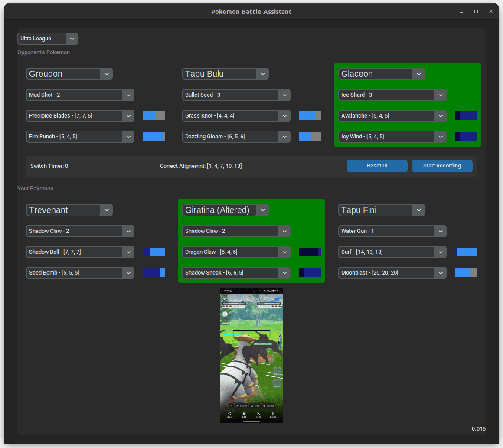Expand the Shadow Sneak move dropdown
503x448 pixels.
pyautogui.click(x=236, y=273)
